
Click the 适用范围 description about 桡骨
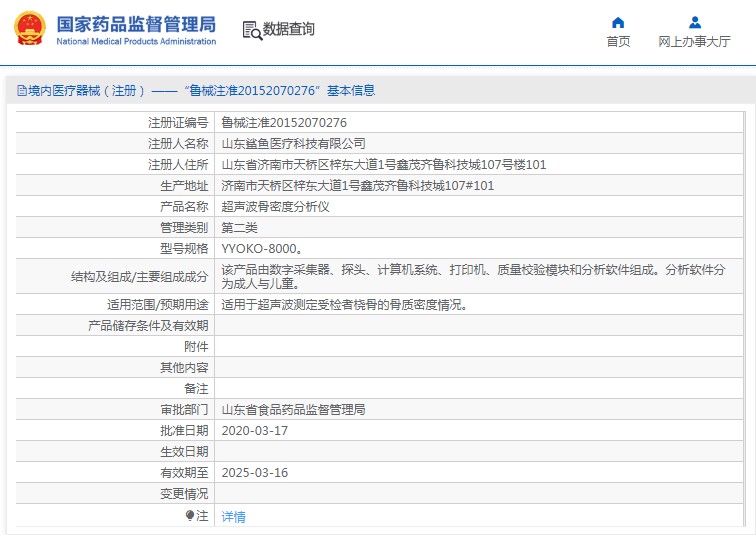pyautogui.click(x=344, y=305)
